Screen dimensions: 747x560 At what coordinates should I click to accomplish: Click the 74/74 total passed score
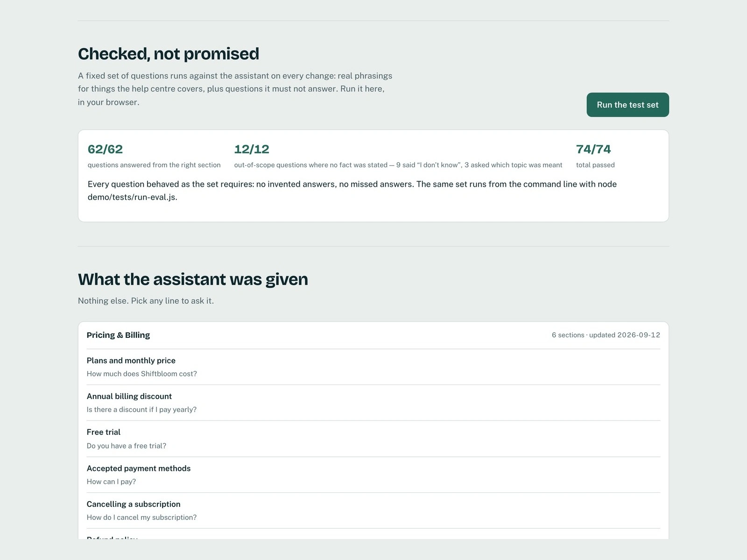(593, 149)
